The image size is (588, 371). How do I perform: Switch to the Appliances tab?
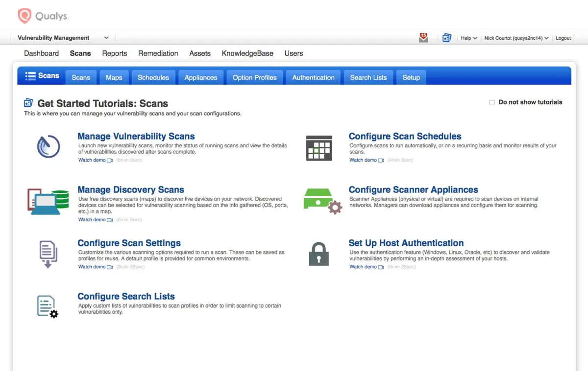pyautogui.click(x=201, y=77)
